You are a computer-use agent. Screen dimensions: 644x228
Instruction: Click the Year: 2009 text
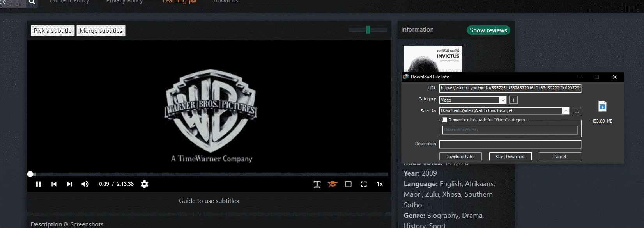(420, 173)
